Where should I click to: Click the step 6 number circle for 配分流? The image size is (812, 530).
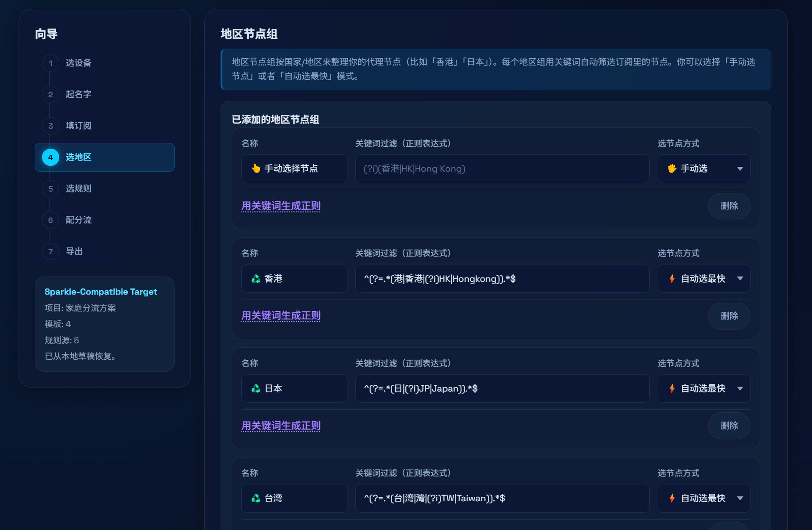coord(50,220)
